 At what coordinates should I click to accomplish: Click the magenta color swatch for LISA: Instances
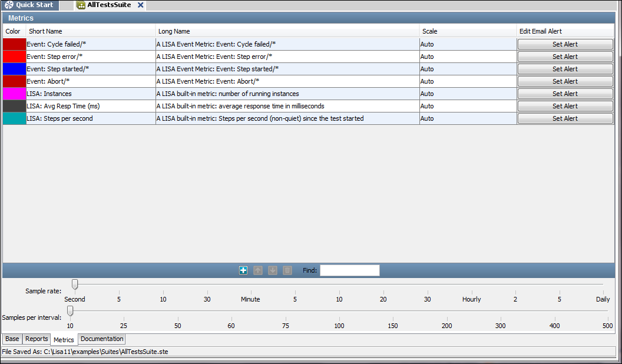[x=14, y=93]
